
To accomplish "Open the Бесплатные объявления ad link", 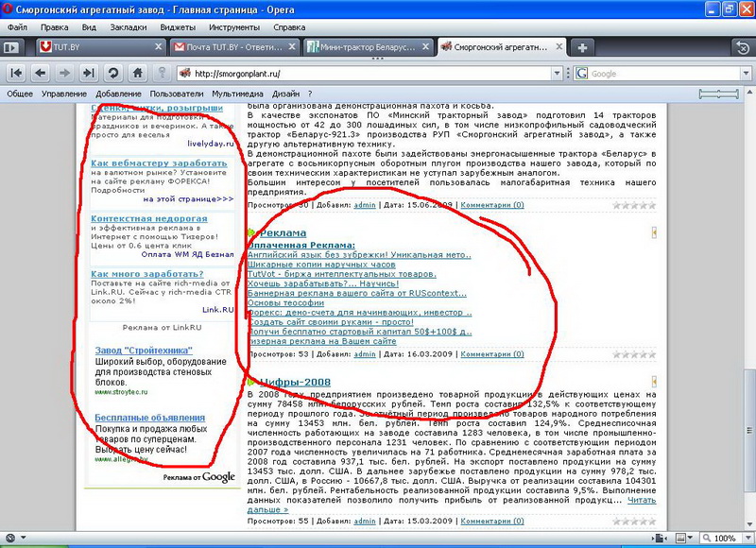I will point(150,418).
